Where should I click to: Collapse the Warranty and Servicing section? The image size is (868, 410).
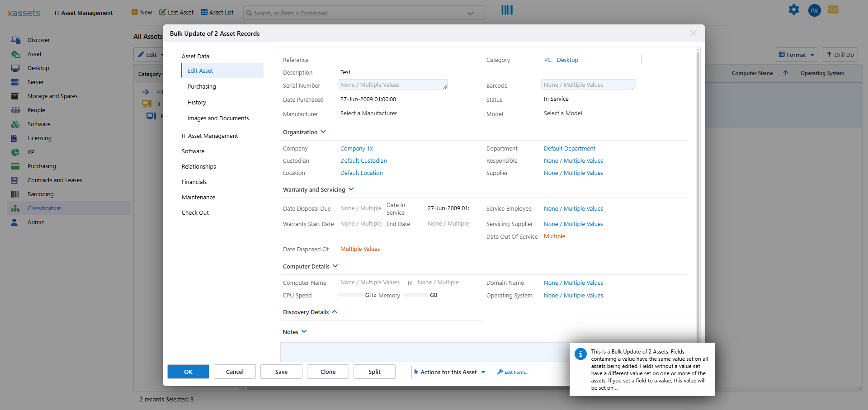(351, 189)
